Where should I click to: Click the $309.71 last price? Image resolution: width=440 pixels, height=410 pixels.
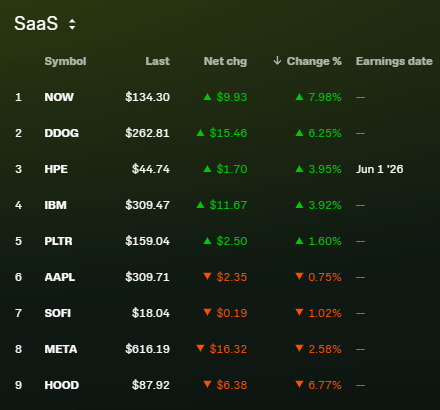pyautogui.click(x=147, y=277)
